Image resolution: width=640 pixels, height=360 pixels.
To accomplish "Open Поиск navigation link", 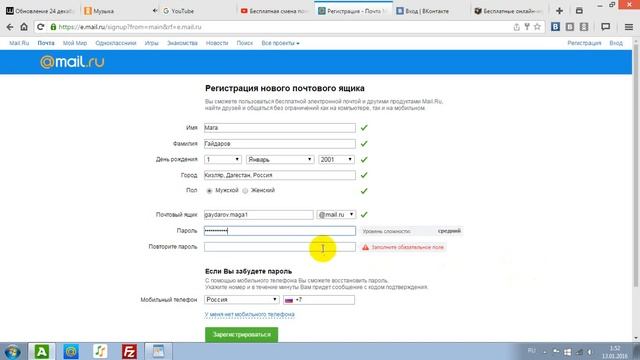I will coord(244,43).
